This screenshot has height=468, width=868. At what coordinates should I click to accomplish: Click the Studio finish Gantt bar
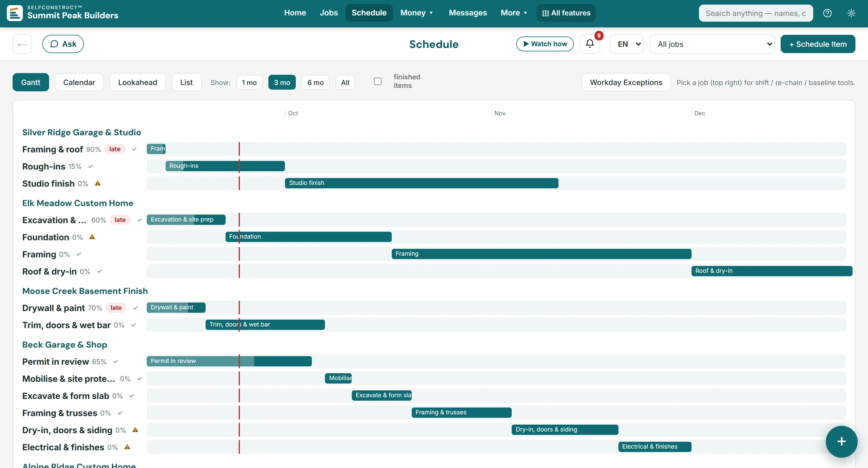421,183
